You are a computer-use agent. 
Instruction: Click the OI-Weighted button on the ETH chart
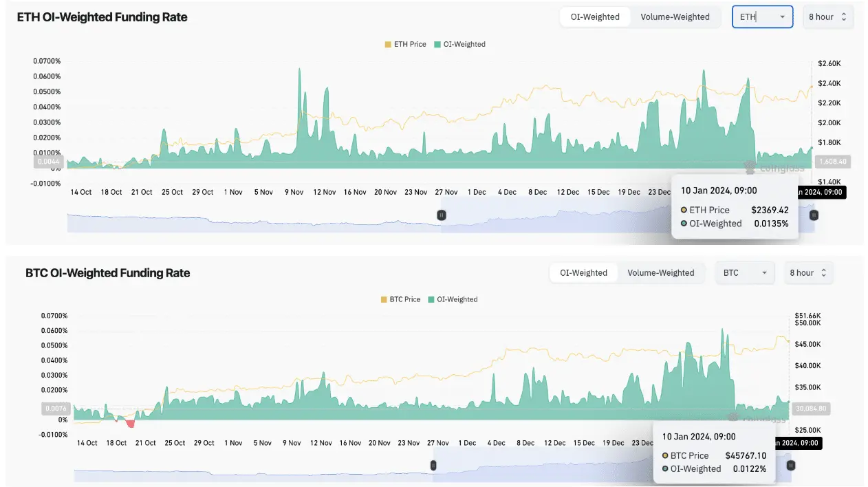point(595,17)
